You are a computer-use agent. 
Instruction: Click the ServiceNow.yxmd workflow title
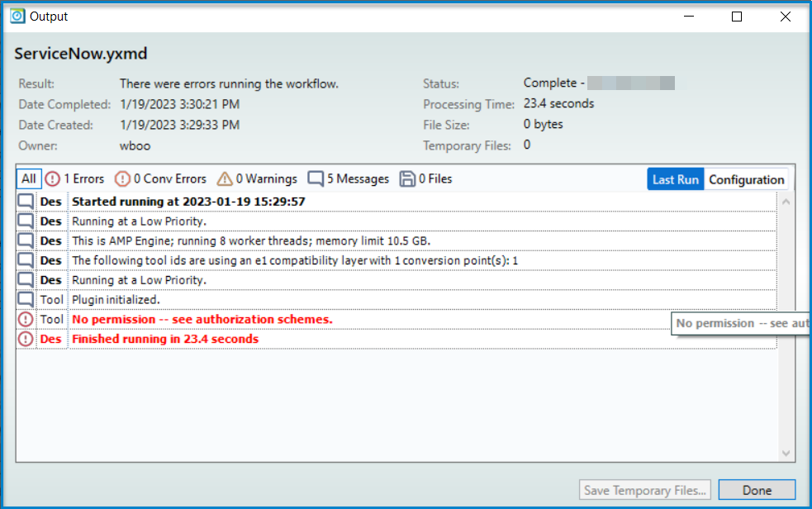(81, 54)
